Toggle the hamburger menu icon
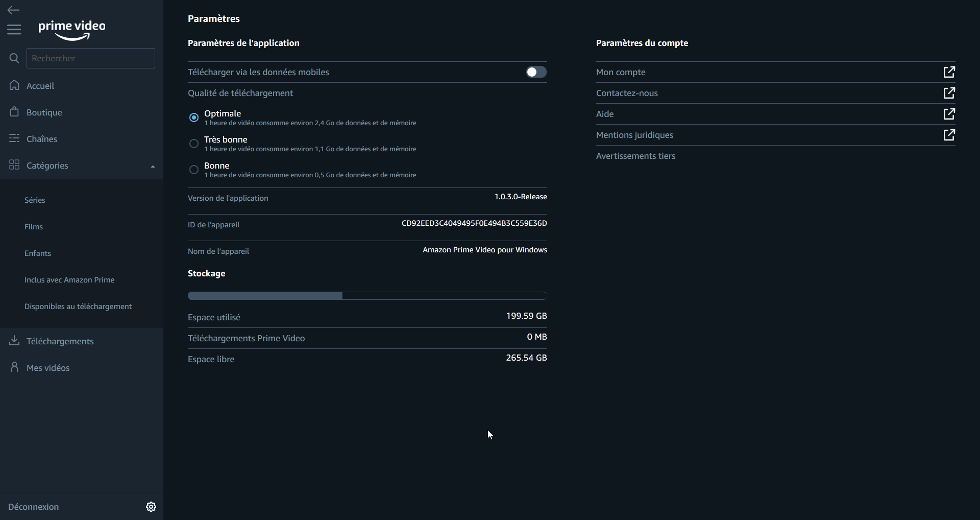The image size is (980, 520). [x=14, y=30]
